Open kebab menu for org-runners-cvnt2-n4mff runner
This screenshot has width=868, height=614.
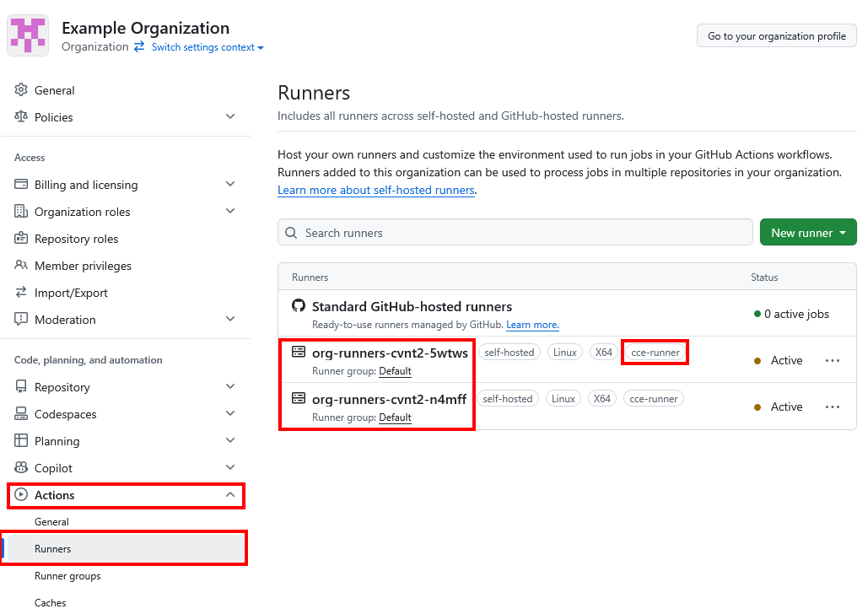[x=832, y=407]
